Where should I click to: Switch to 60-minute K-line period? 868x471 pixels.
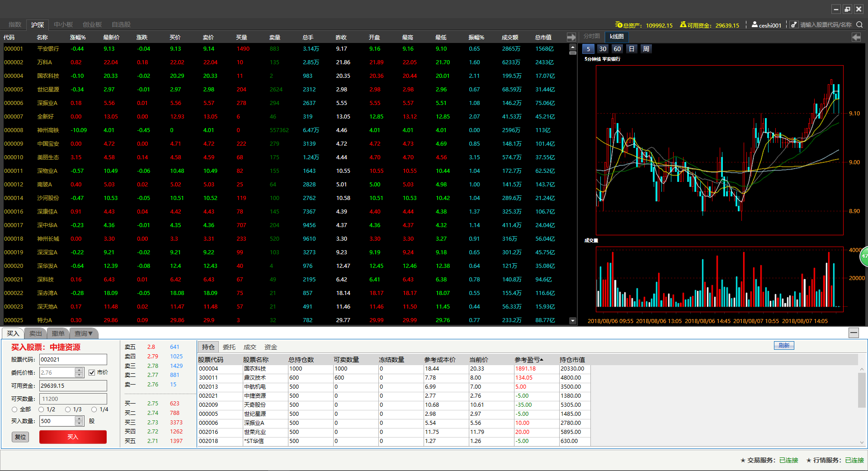coord(617,49)
